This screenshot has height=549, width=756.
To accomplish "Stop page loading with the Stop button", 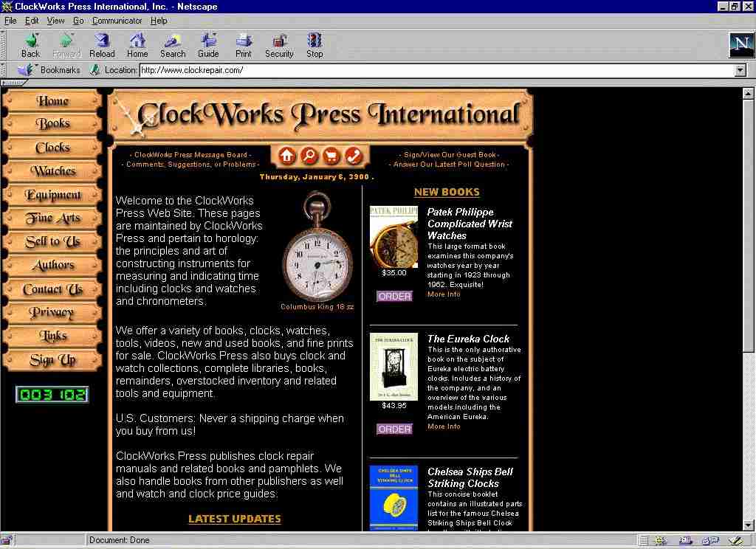I will click(x=315, y=45).
